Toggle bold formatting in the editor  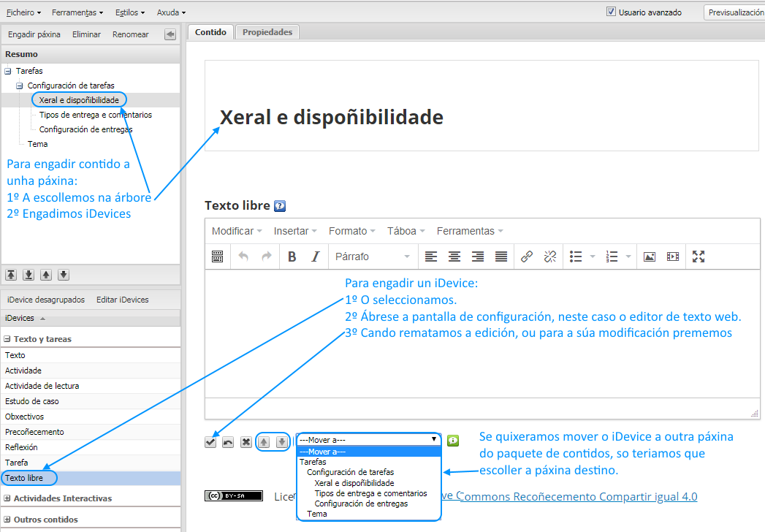coord(292,256)
